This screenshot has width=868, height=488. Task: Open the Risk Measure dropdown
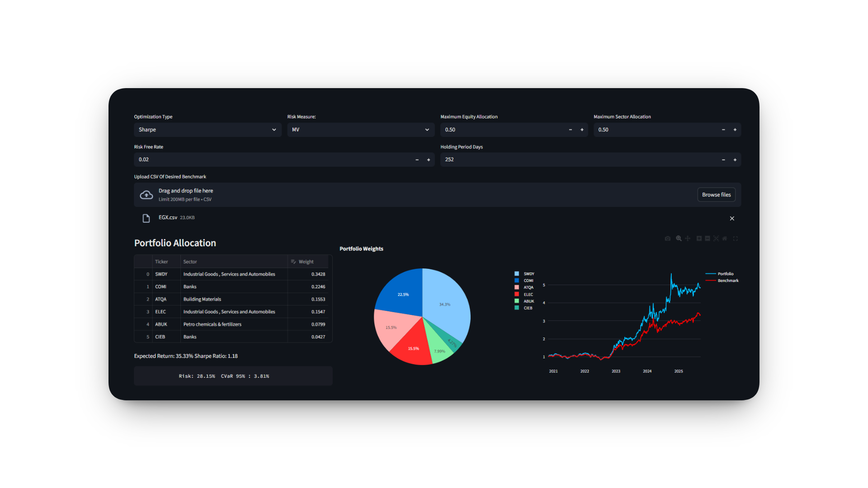coord(360,130)
